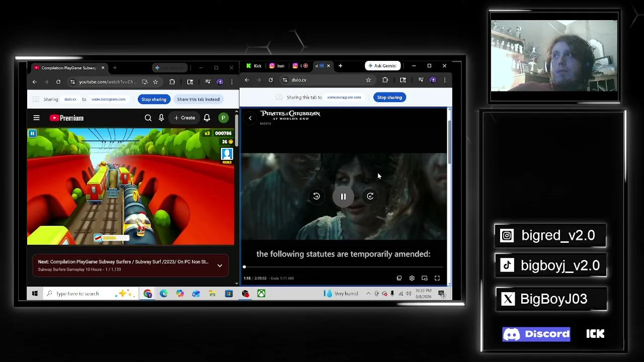Open Copilot from the taskbar

click(180, 294)
